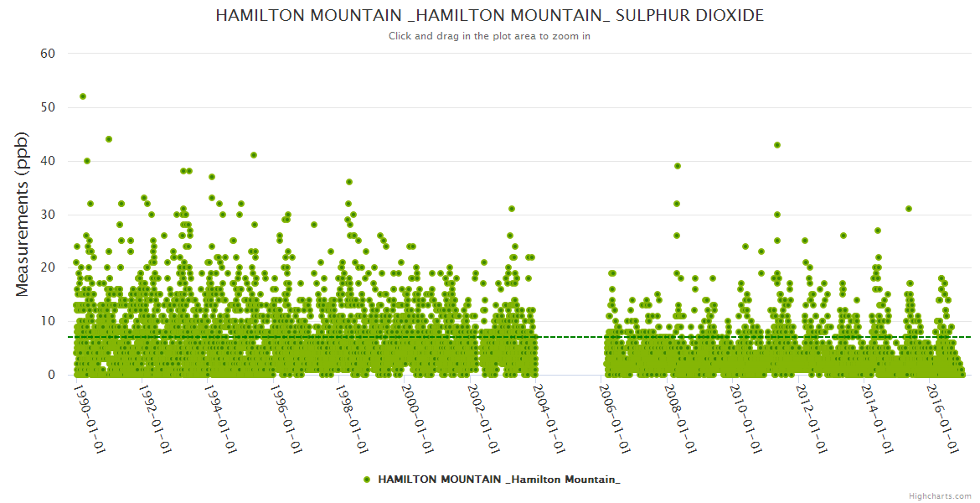Image resolution: width=980 pixels, height=503 pixels.
Task: Select the 1990-01-01 x-axis date label
Action: [89, 417]
